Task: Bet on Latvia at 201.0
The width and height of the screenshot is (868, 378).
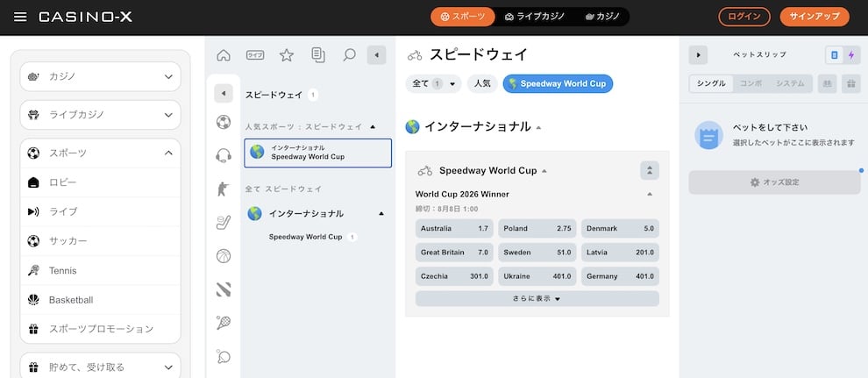Action: pos(620,253)
